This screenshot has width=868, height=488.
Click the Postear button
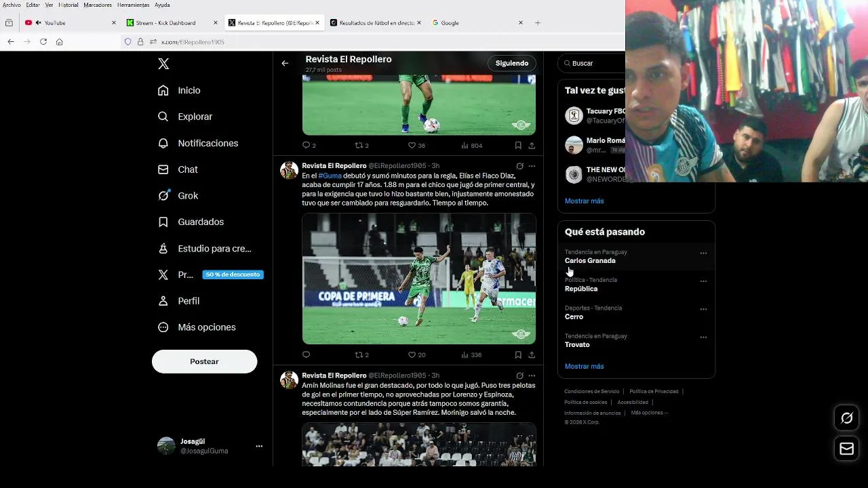tap(204, 361)
